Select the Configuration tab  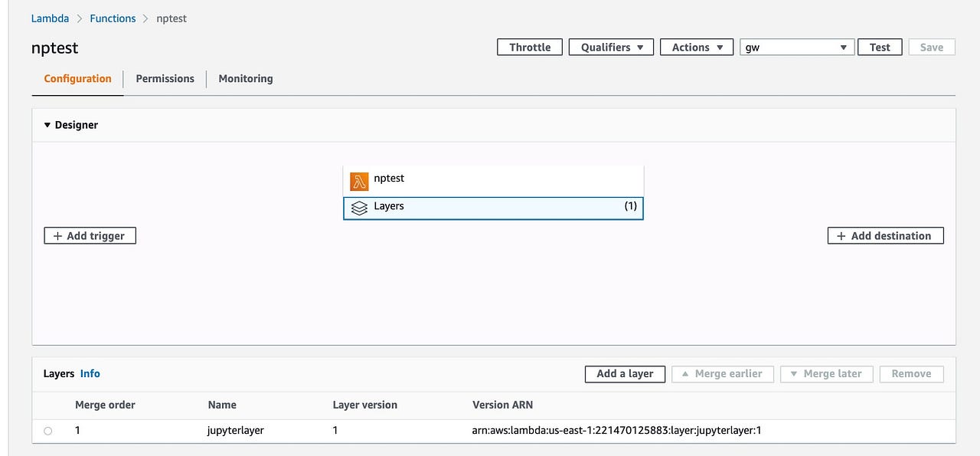click(77, 78)
